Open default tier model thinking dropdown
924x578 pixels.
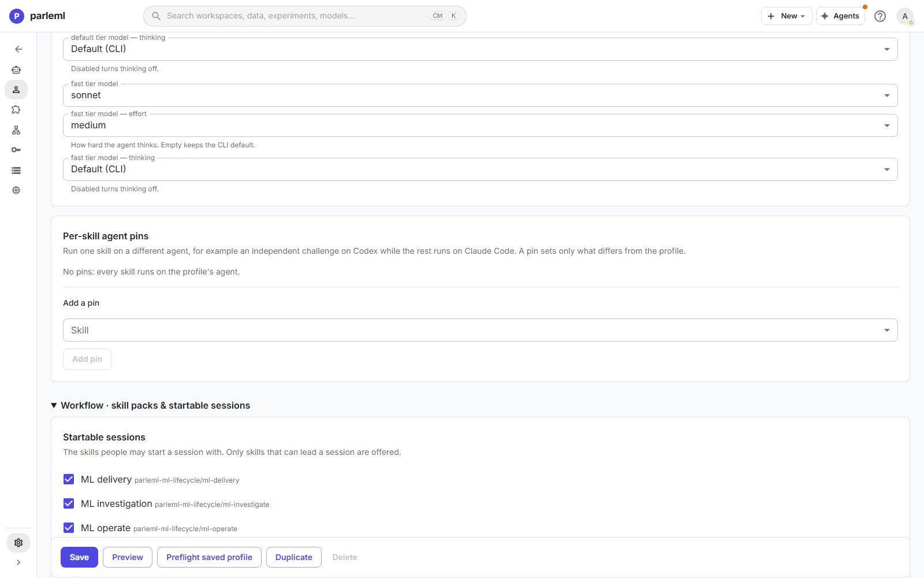480,49
